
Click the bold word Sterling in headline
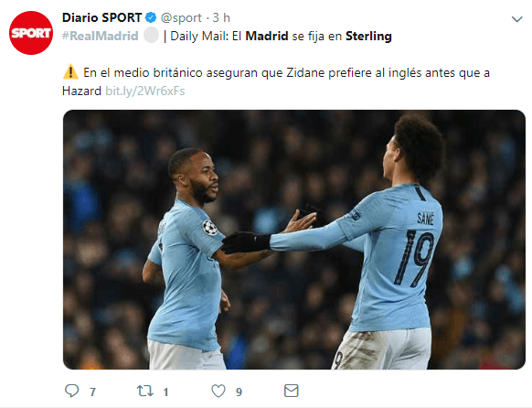(368, 36)
